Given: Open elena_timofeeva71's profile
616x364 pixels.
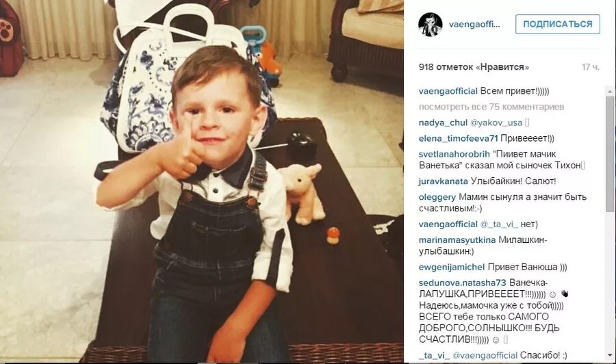Looking at the screenshot, I should [x=458, y=138].
